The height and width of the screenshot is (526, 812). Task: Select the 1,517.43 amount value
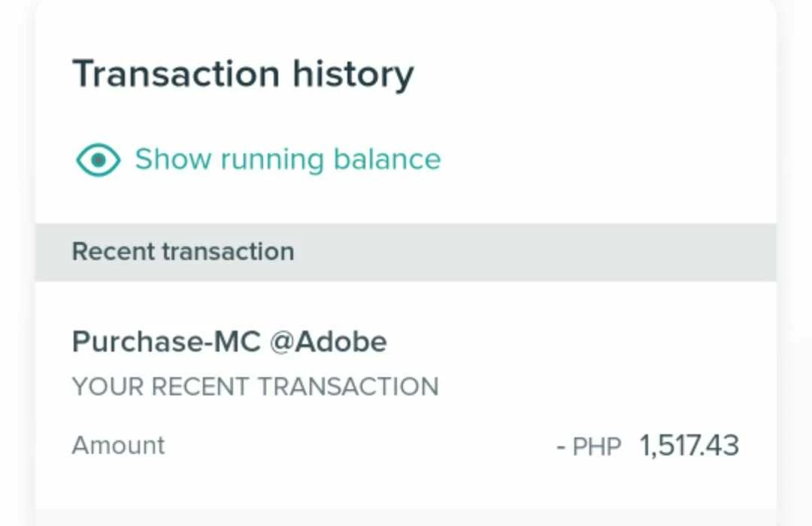pos(689,446)
